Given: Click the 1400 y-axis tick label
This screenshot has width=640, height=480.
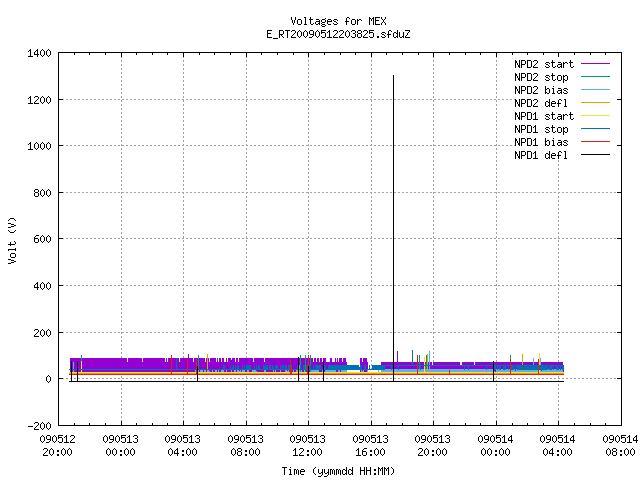Looking at the screenshot, I should [x=39, y=53].
